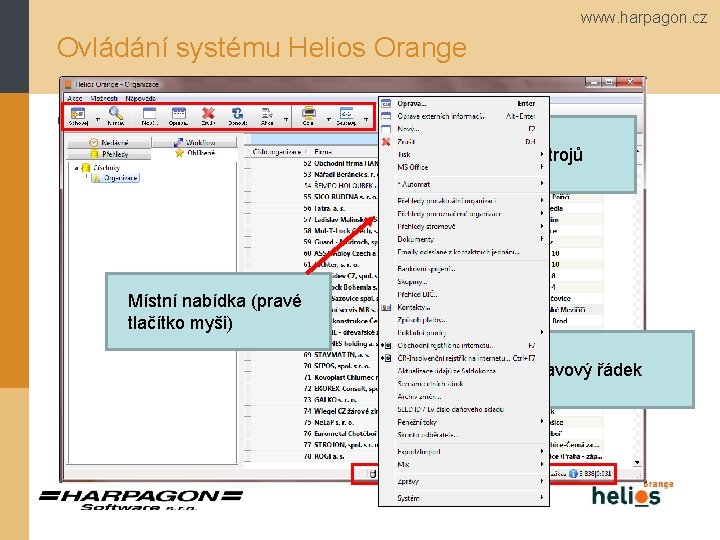Click the red X icon in context menu
Screen dimensions: 720x540
386,142
